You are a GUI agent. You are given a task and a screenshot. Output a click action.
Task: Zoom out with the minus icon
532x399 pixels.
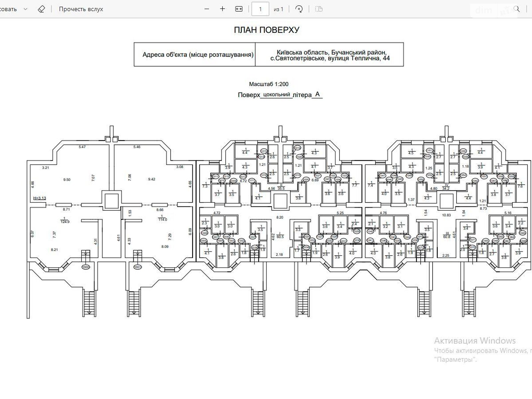point(207,9)
